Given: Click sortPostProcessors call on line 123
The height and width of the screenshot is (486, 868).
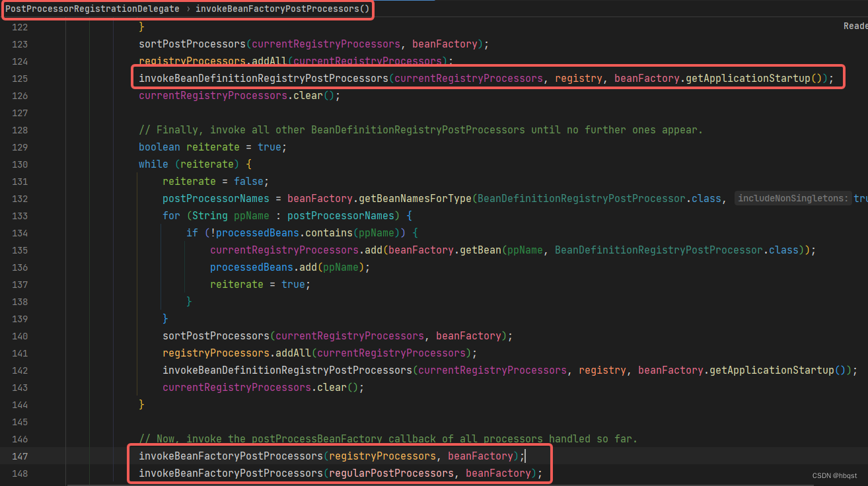Looking at the screenshot, I should pos(192,44).
